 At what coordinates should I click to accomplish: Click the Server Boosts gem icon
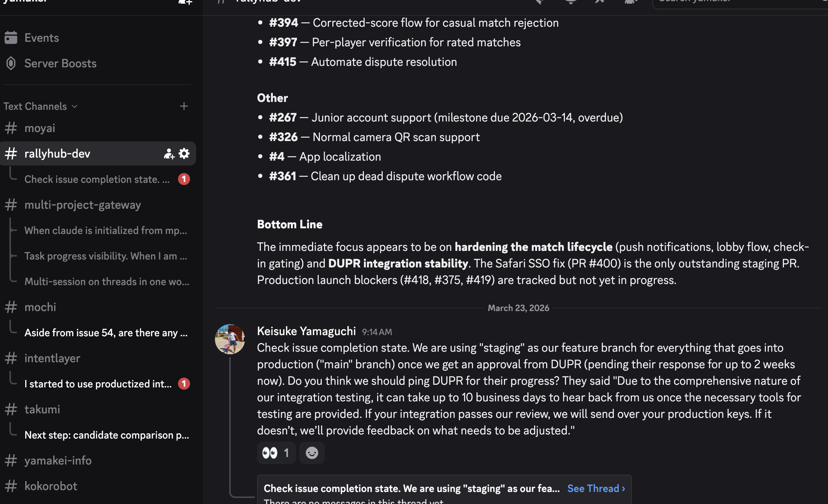point(11,63)
